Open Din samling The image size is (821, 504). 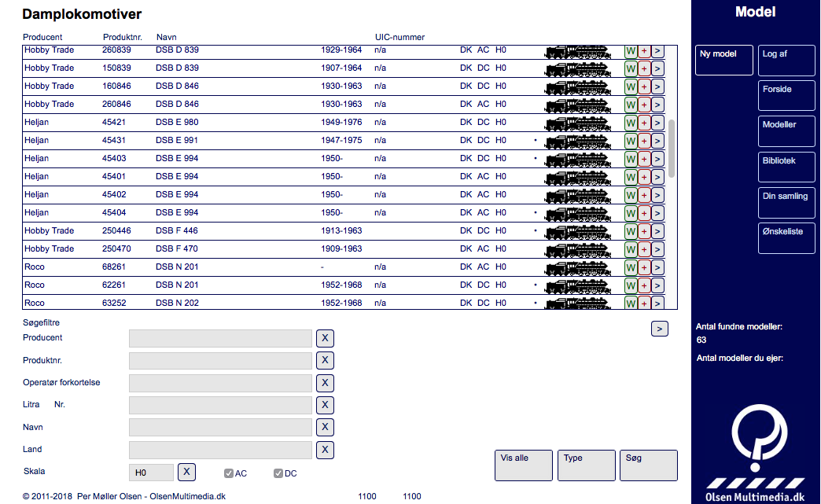[x=786, y=203]
